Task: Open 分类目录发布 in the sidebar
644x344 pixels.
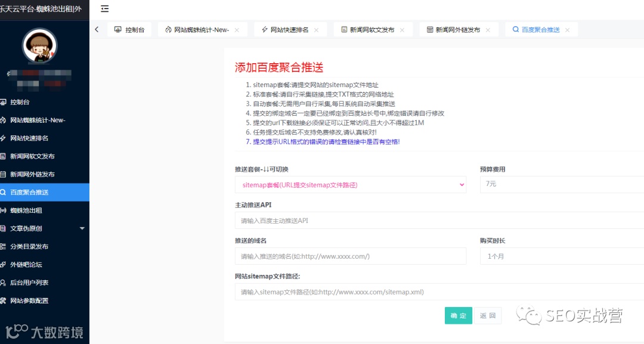Action: point(44,247)
